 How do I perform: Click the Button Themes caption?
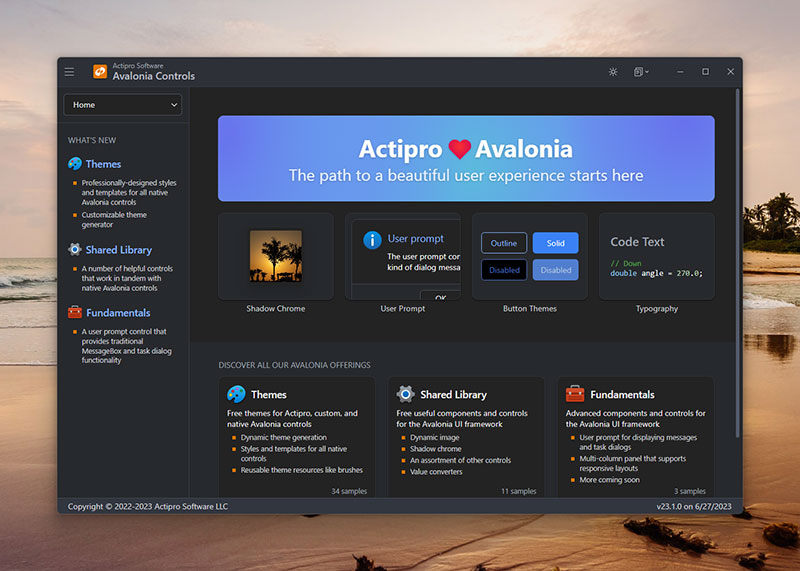[x=530, y=309]
